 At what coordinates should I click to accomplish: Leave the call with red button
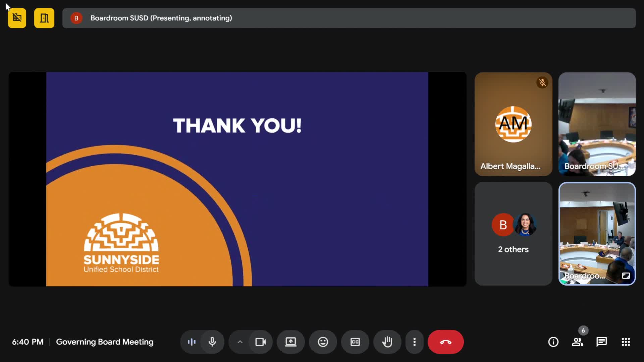(445, 342)
